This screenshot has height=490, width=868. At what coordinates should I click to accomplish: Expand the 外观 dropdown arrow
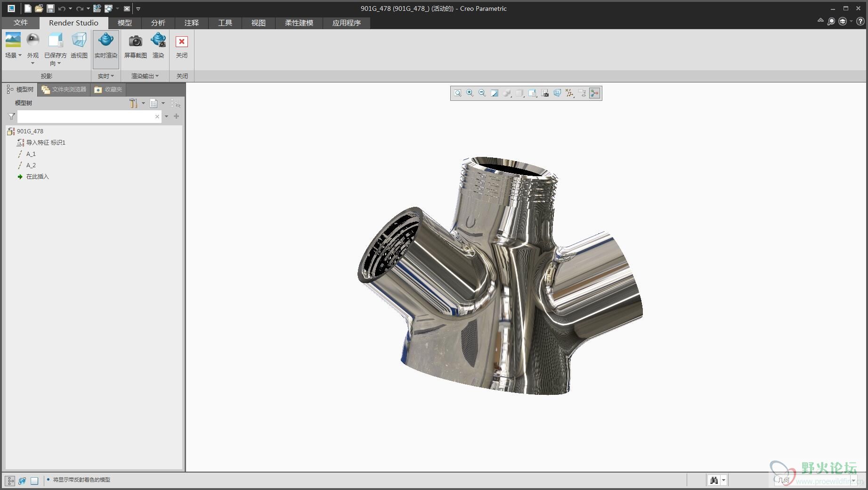click(32, 63)
